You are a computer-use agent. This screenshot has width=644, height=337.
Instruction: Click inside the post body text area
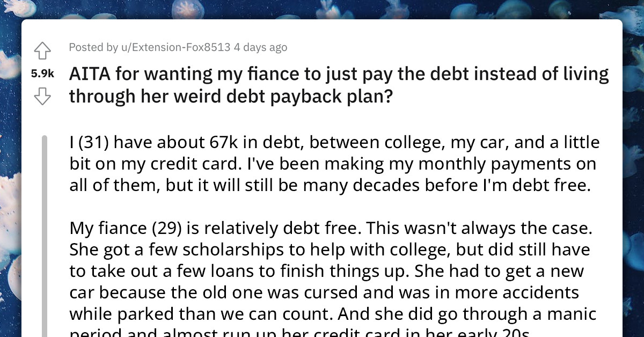click(333, 241)
